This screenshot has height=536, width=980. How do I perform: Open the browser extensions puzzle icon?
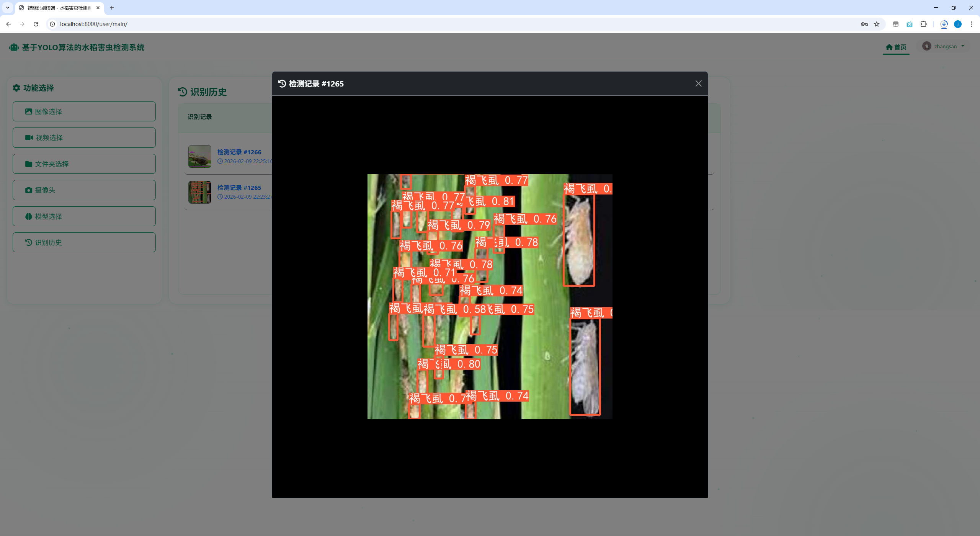923,24
